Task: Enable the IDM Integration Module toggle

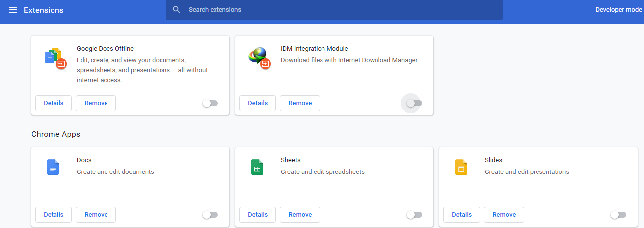Action: (414, 103)
